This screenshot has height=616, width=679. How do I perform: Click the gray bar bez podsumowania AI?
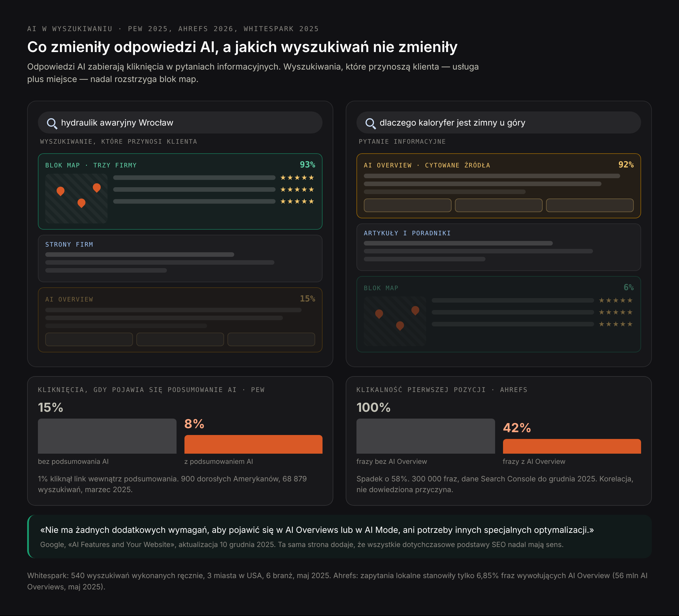[107, 436]
